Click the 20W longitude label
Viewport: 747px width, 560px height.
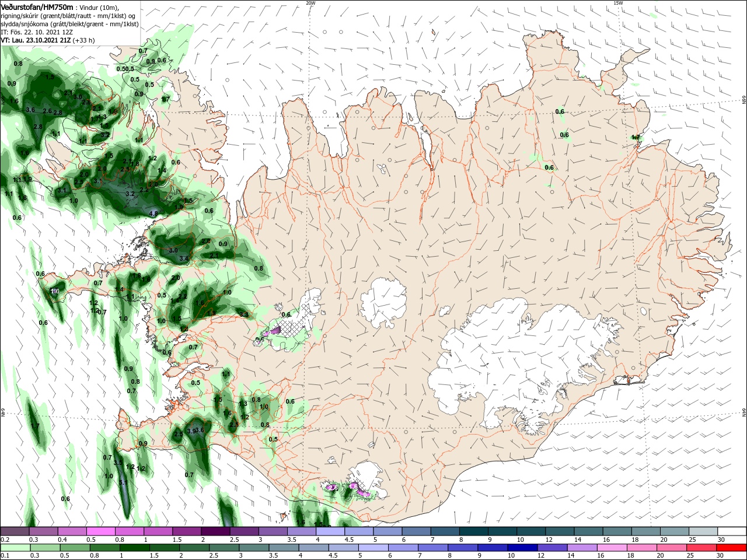point(310,3)
